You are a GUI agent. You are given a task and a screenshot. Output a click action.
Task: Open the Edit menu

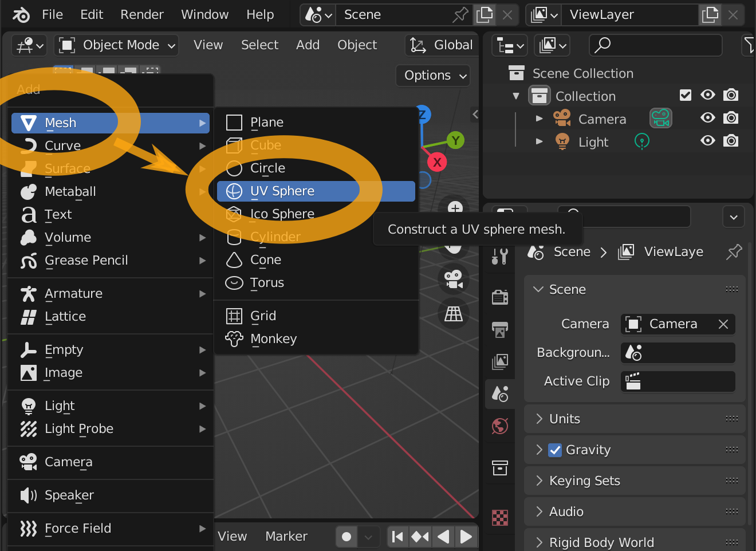pos(92,15)
